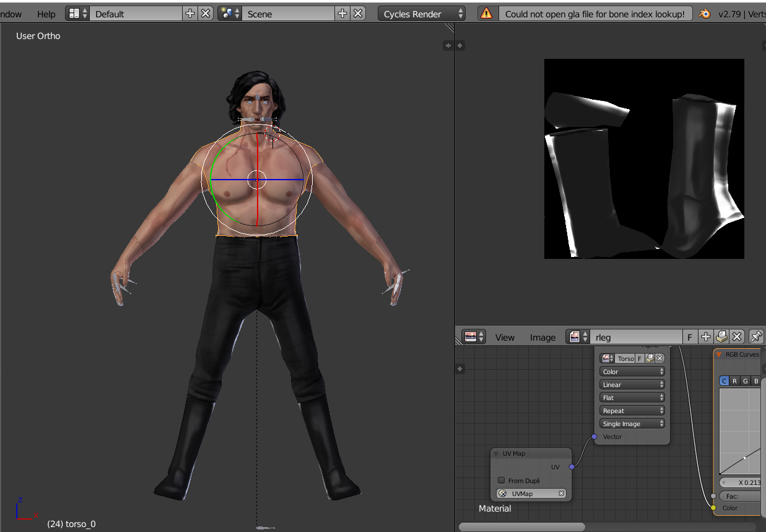Add a new screen layout next to Default
This screenshot has height=532, width=766.
190,14
